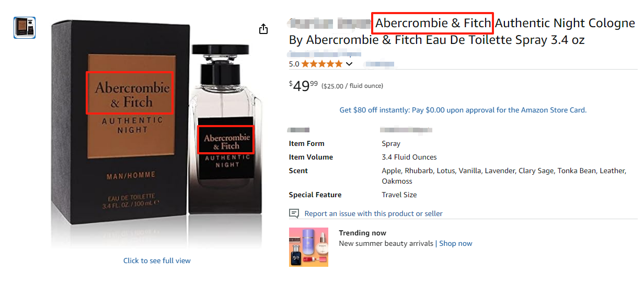The width and height of the screenshot is (644, 294).
Task: Follow the "Shop now" link
Action: click(x=455, y=243)
